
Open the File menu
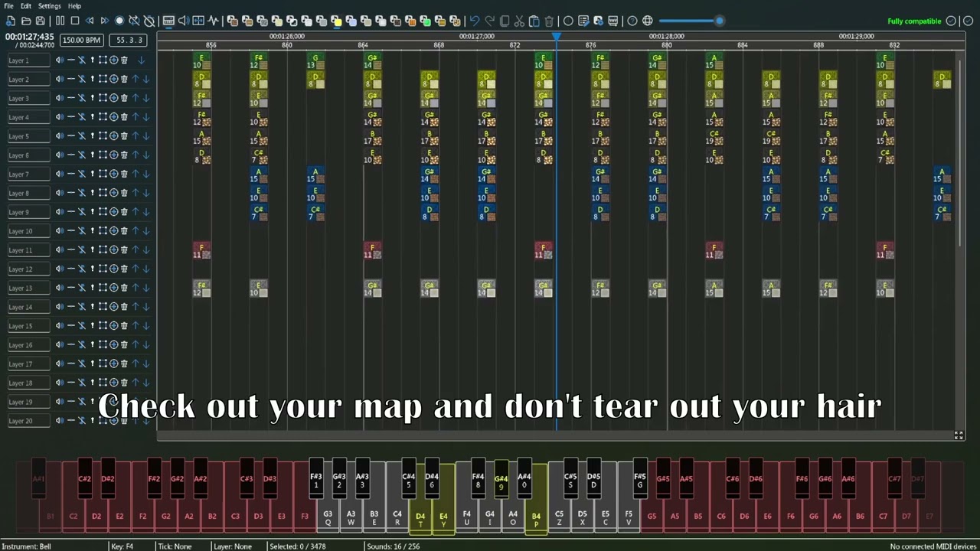tap(8, 6)
